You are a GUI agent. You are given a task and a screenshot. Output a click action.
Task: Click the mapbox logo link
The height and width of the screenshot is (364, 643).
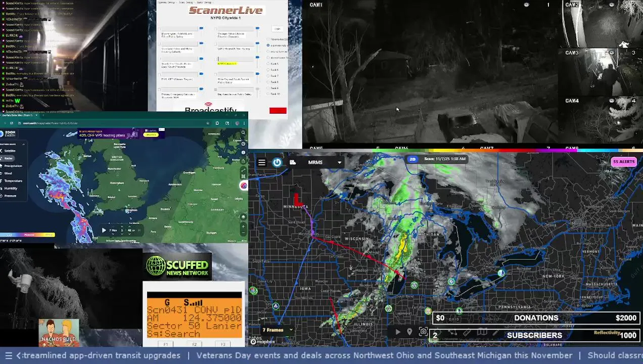[263, 342]
